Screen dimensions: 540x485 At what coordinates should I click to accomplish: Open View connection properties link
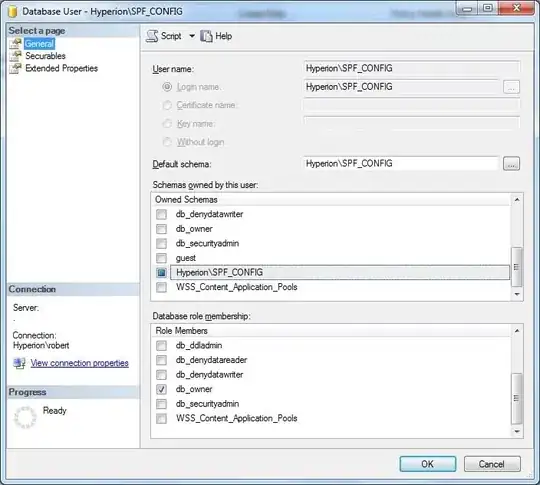pyautogui.click(x=80, y=363)
